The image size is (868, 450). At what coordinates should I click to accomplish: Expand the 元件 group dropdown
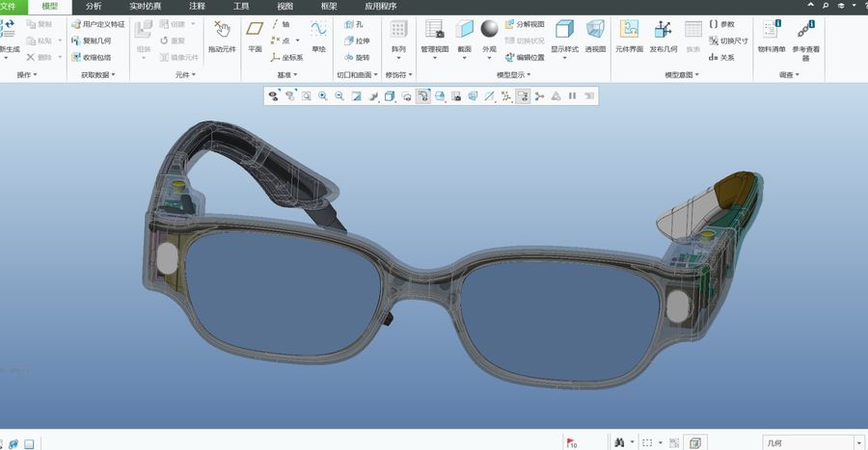[x=185, y=74]
